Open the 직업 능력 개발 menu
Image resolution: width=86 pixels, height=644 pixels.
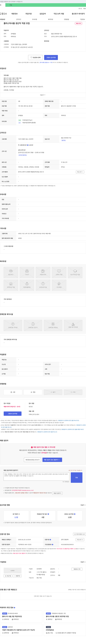click(x=59, y=14)
